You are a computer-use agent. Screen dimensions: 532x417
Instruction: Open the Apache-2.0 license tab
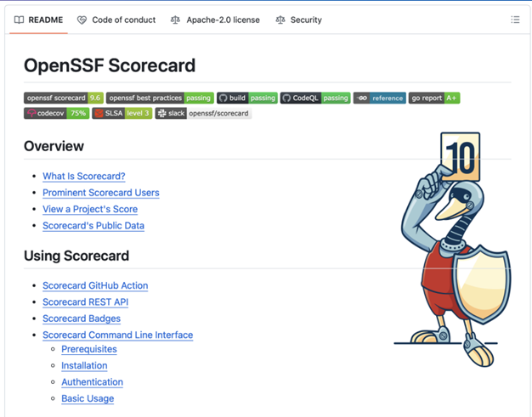[215, 20]
